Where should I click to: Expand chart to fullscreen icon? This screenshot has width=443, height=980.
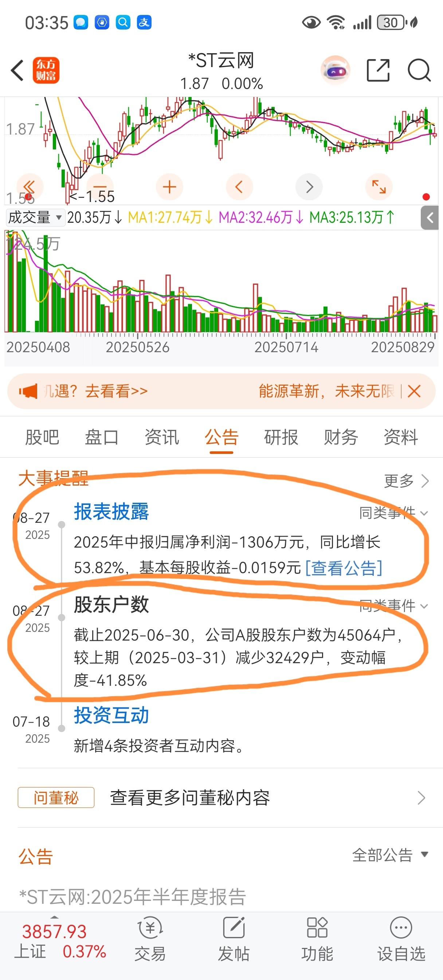click(x=379, y=187)
